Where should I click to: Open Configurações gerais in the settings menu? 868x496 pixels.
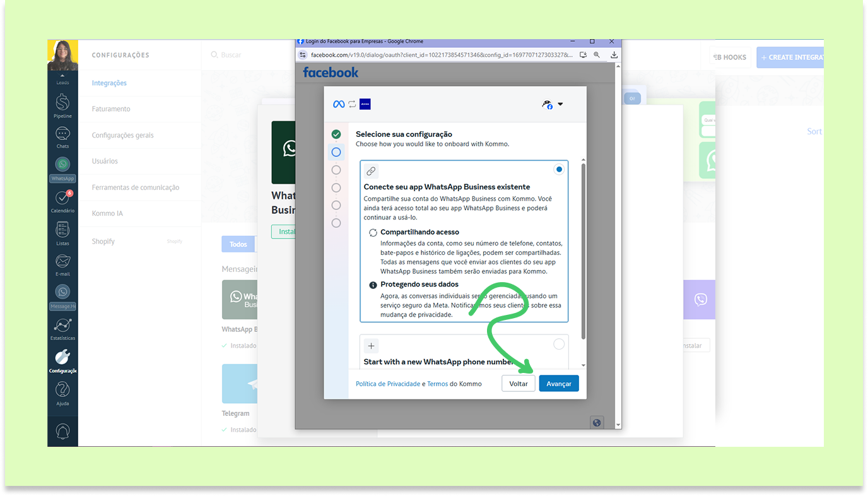[122, 135]
